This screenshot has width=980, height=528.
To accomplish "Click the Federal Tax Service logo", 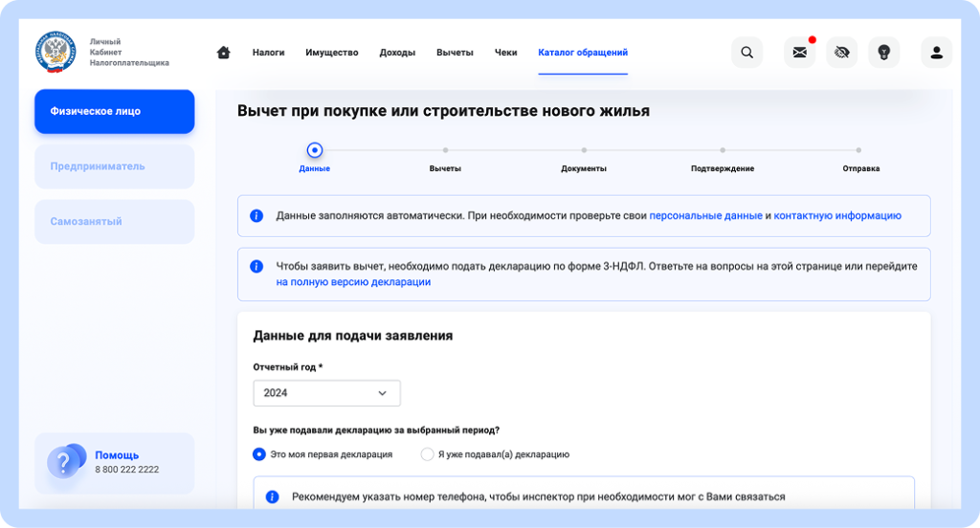I will [x=56, y=53].
